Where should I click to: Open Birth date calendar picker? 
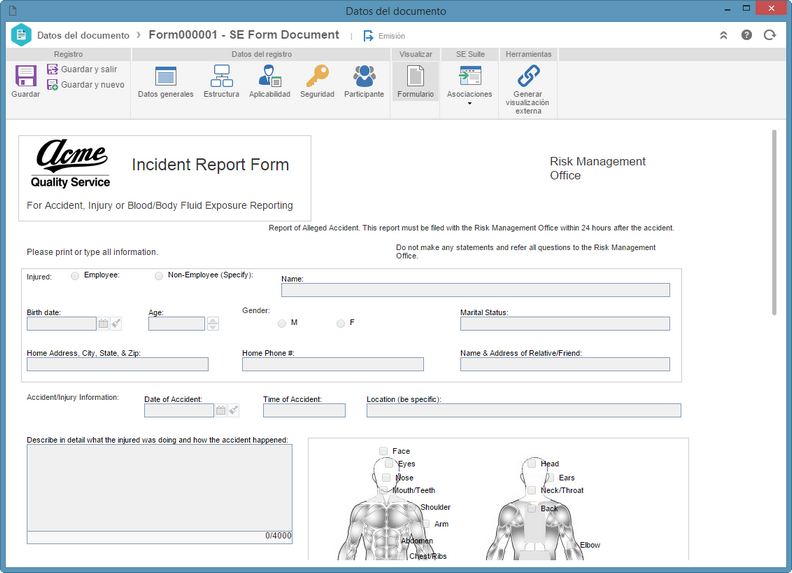(x=103, y=323)
